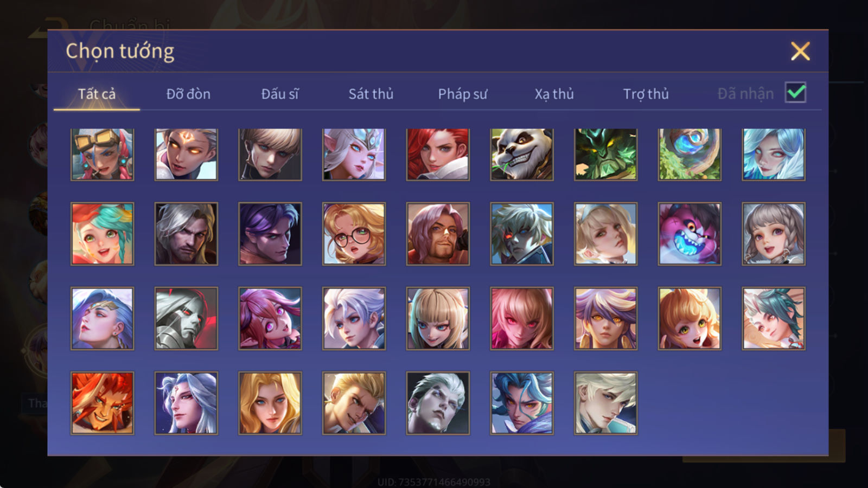868x488 pixels.
Task: Pick the green leafy forest monster hero
Action: pyautogui.click(x=605, y=155)
